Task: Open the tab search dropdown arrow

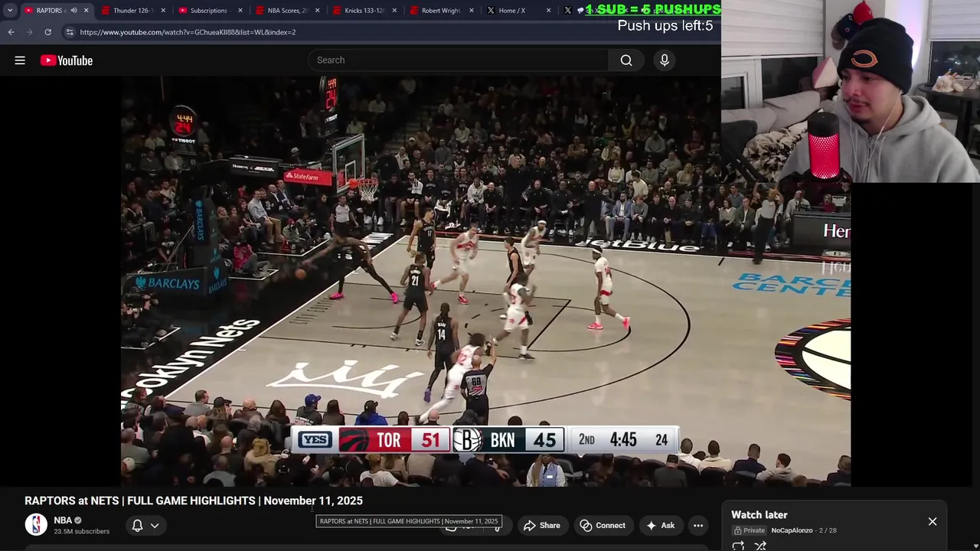Action: (x=9, y=11)
